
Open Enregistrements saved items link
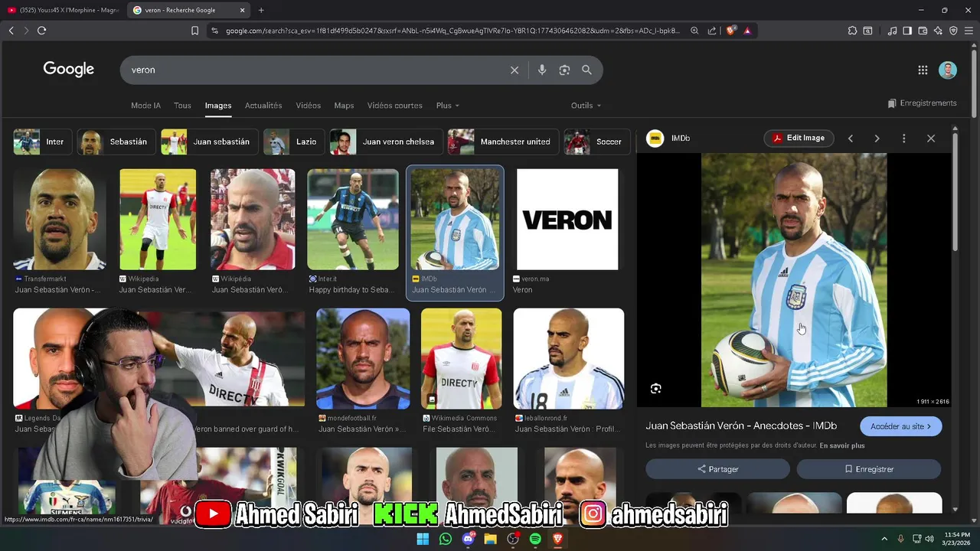[923, 103]
